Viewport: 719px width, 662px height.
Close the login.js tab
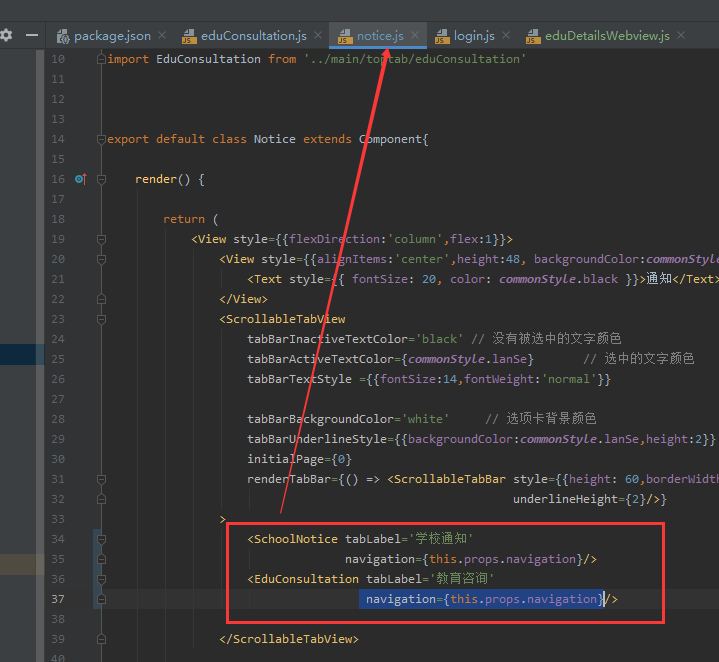(506, 35)
